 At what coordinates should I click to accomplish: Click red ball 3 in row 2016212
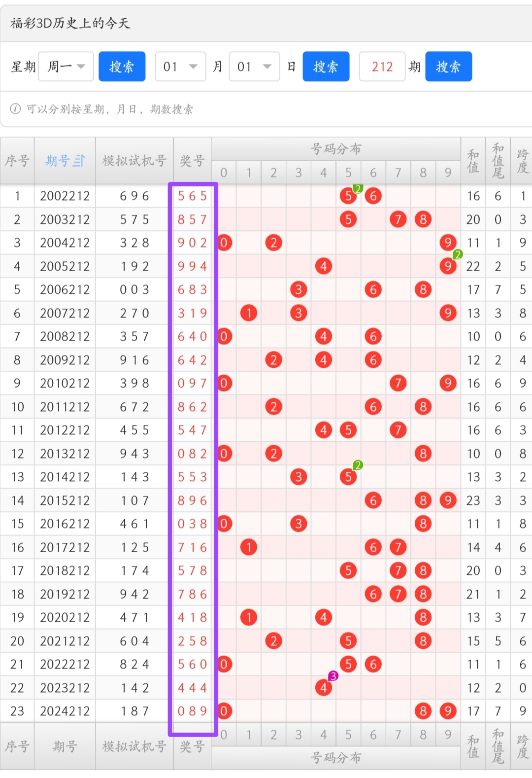299,524
